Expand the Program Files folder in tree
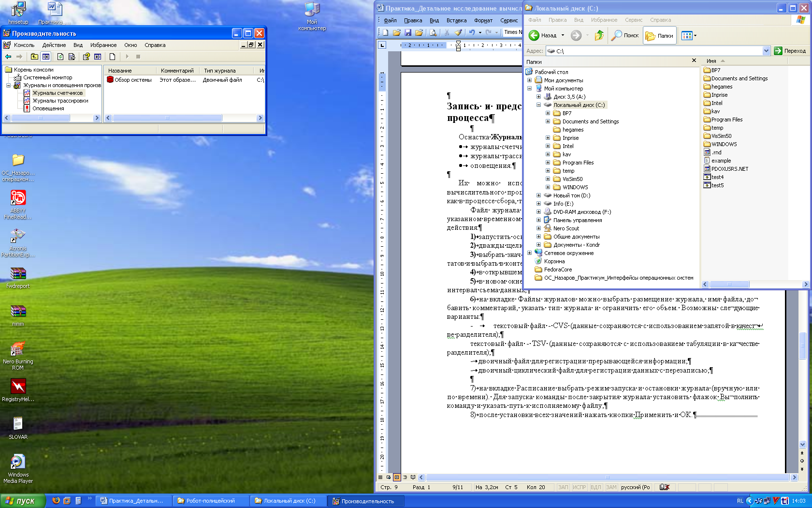Screen dimensions: 812x508 (548, 163)
